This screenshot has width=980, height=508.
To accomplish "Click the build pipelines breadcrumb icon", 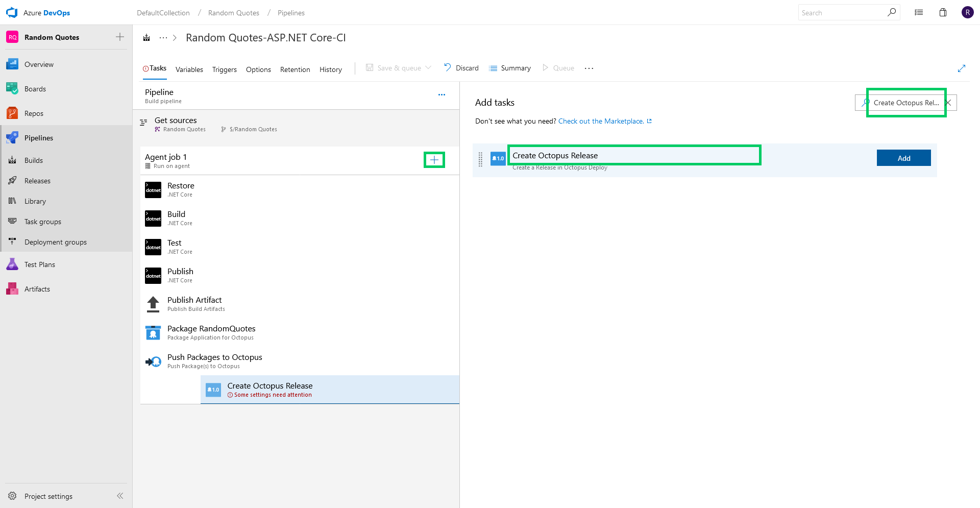I will (146, 38).
